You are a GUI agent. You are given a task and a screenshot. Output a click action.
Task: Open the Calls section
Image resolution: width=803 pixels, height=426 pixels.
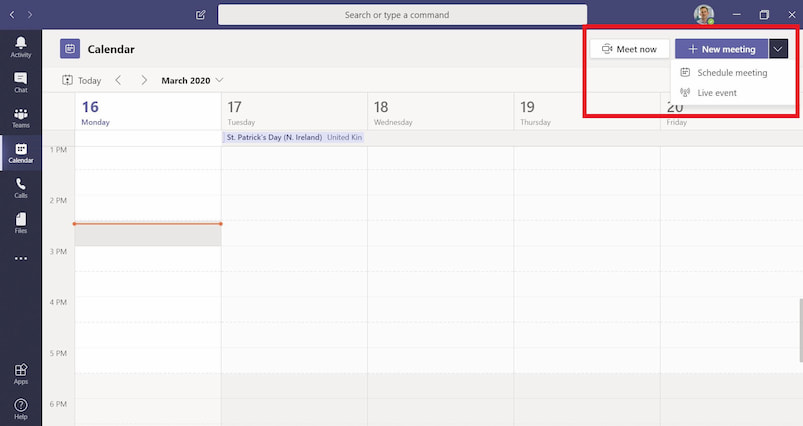[20, 188]
